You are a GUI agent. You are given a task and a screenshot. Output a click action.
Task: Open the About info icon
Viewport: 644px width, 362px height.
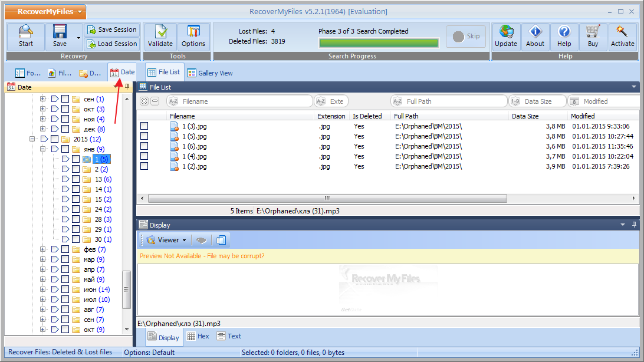535,37
